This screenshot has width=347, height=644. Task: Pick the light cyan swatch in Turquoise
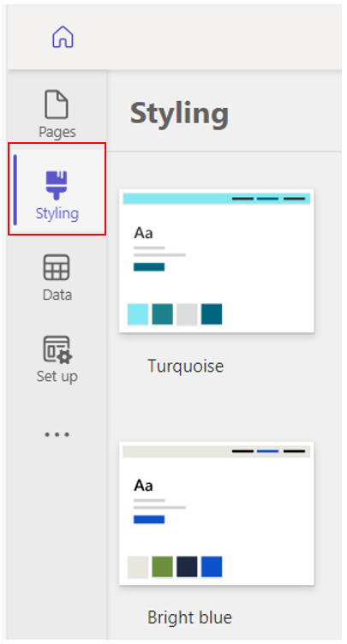coord(138,314)
